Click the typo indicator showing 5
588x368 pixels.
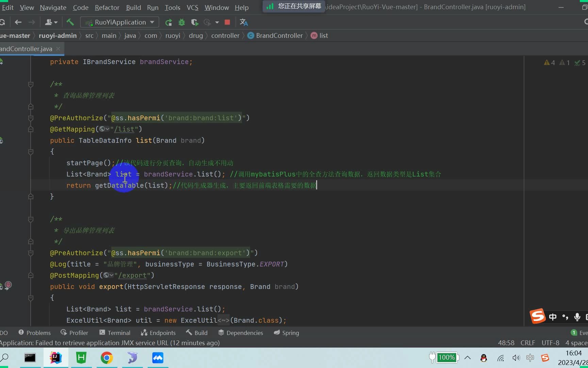(x=580, y=63)
